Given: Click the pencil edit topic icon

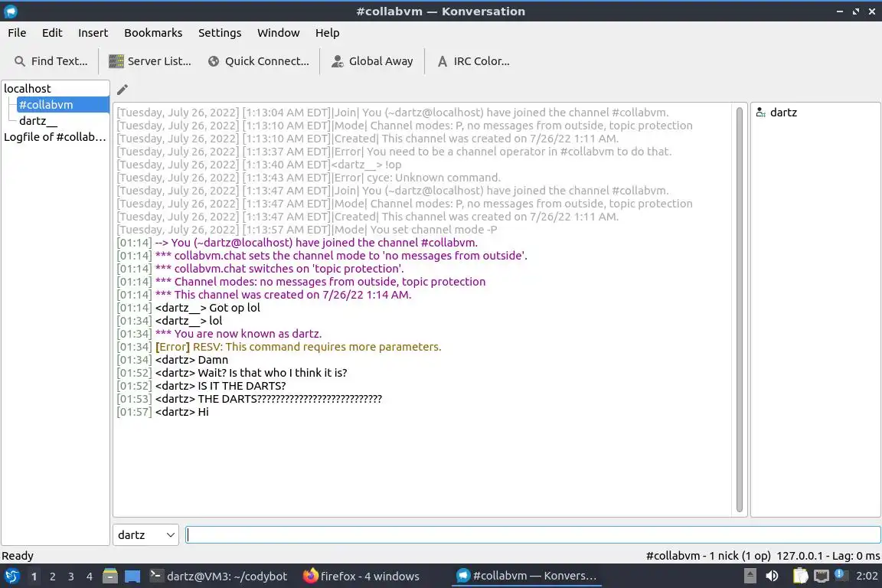Looking at the screenshot, I should [x=122, y=90].
